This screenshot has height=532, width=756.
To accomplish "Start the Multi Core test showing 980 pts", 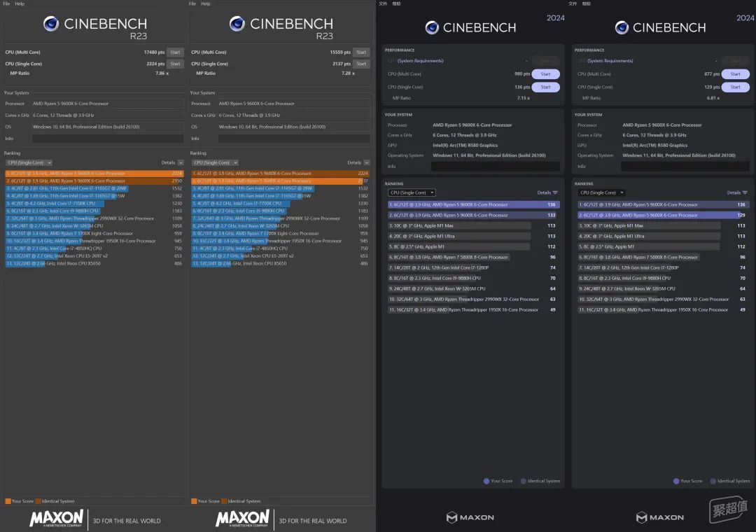I will (546, 74).
